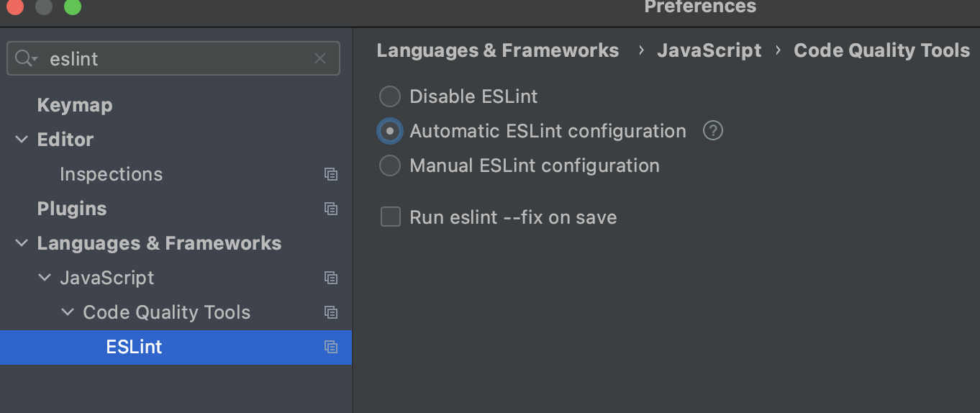Image resolution: width=980 pixels, height=413 pixels.
Task: Click project-level icon beside Code Quality Tools
Action: point(331,312)
